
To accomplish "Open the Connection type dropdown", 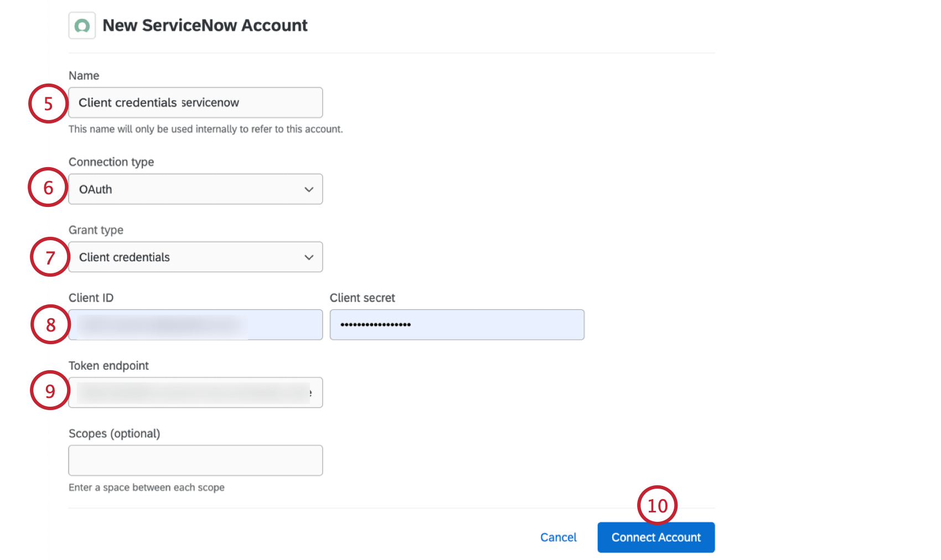I will pos(195,189).
